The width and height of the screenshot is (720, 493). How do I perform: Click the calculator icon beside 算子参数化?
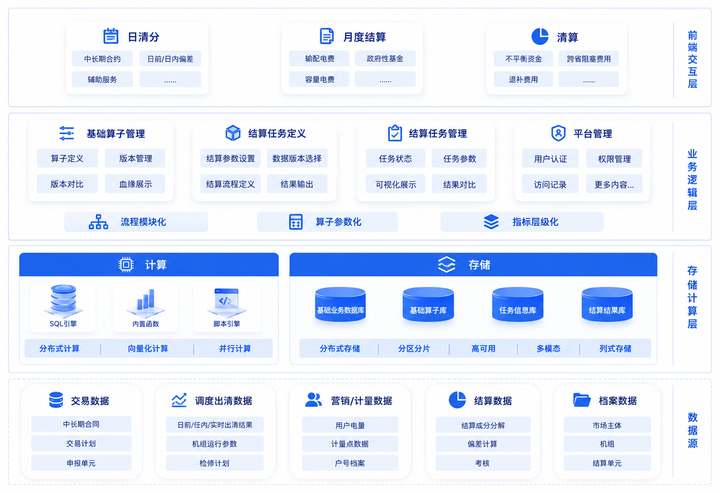(x=296, y=222)
